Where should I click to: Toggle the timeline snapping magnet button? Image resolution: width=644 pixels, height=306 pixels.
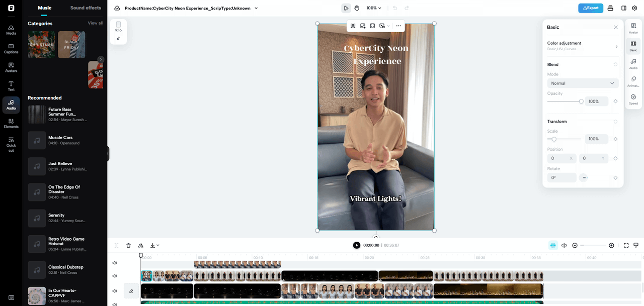pyautogui.click(x=553, y=245)
